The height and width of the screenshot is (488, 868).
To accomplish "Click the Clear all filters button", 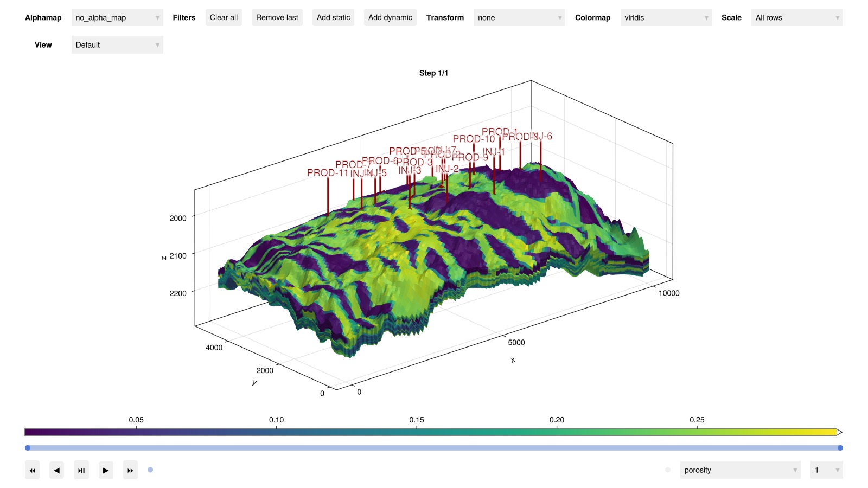I will point(224,18).
